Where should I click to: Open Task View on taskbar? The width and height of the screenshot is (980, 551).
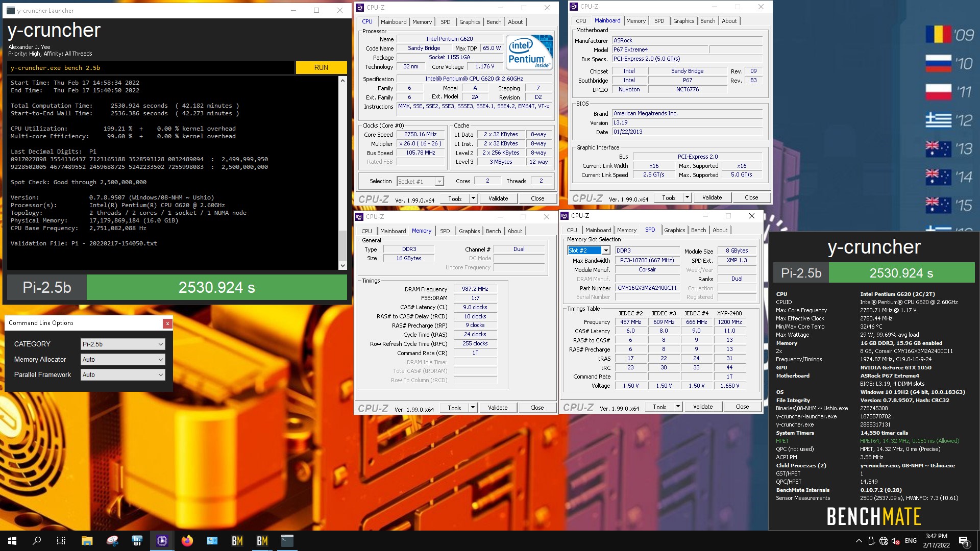point(61,541)
